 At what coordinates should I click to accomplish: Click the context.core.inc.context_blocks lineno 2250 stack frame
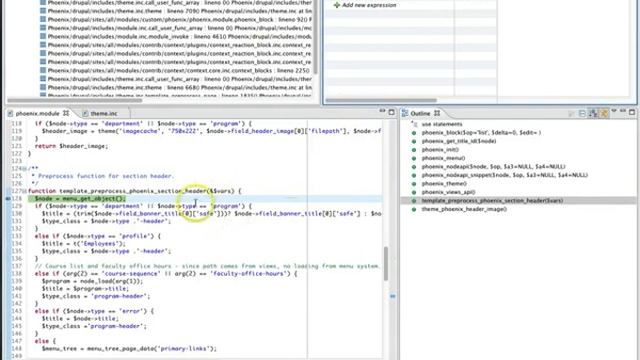(x=178, y=71)
